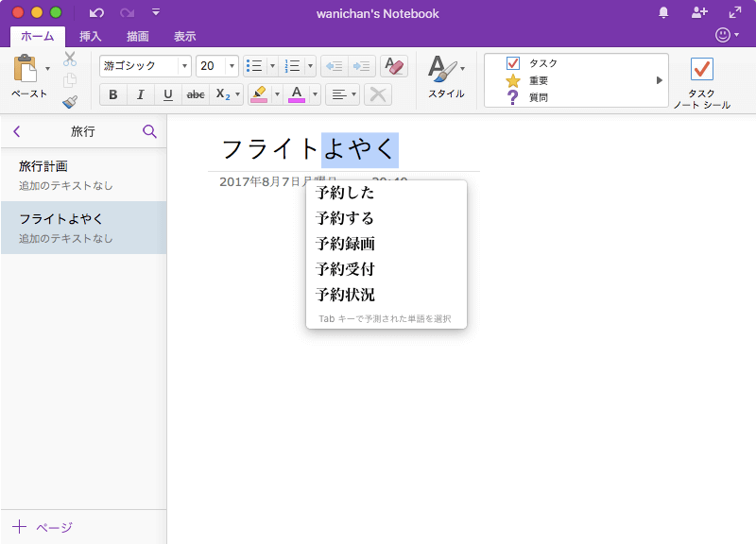Open the smiley feedback menu

[727, 35]
